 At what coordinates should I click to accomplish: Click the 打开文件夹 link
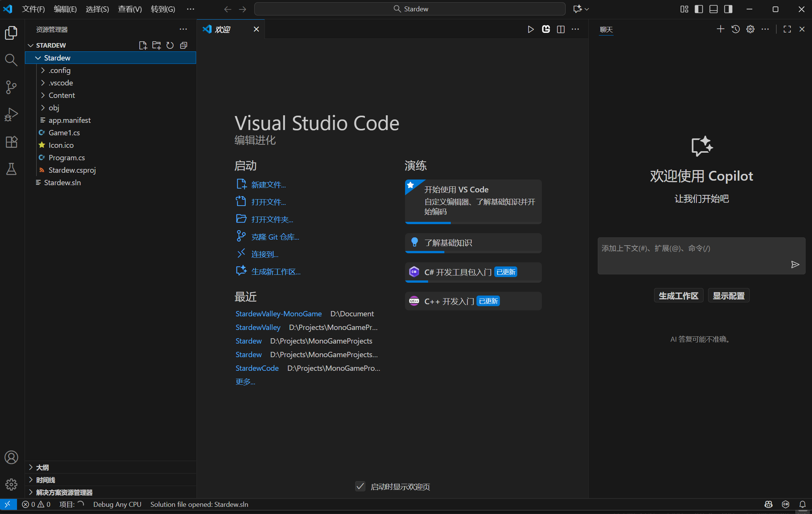pos(272,220)
